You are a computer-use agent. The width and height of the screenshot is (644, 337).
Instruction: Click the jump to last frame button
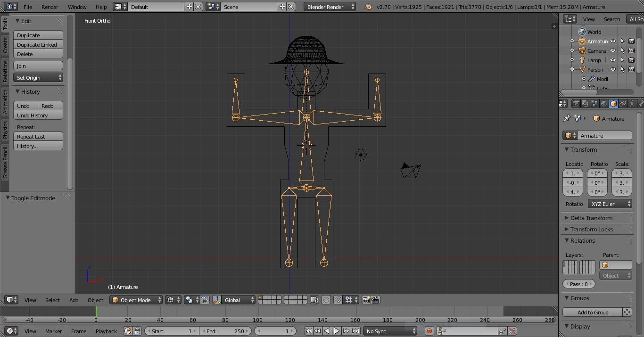click(x=356, y=331)
